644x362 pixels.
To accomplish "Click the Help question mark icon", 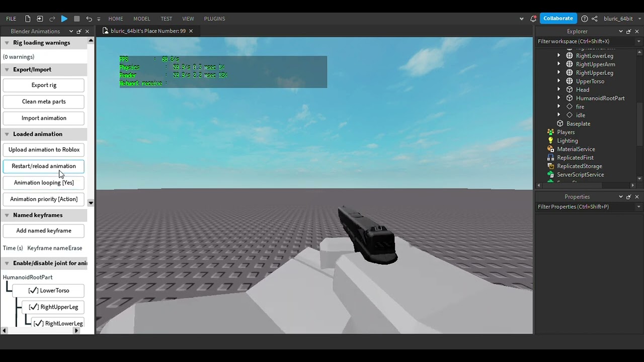I will click(x=584, y=19).
